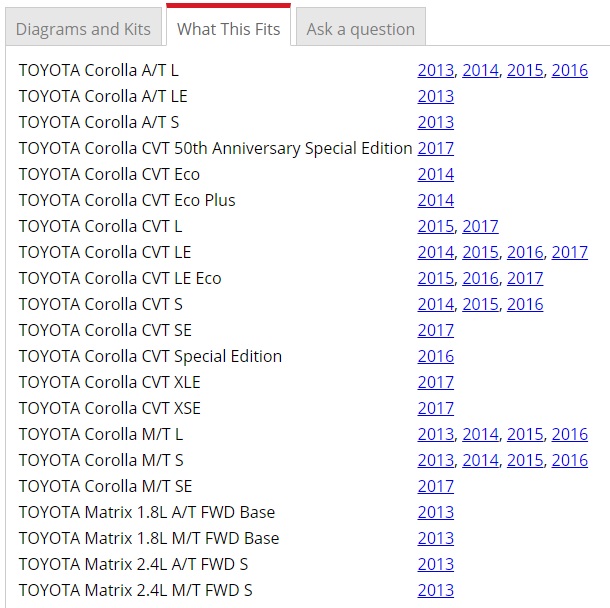Click 2014 for Corolla CVT Eco
The image size is (610, 608).
435,174
